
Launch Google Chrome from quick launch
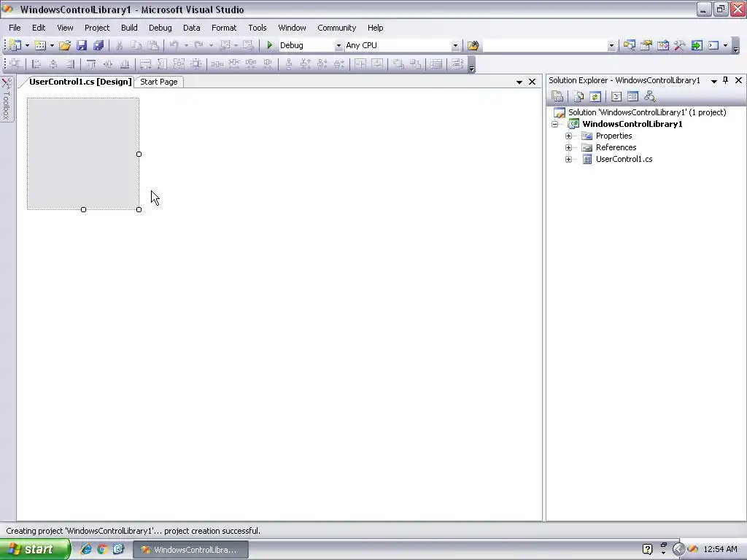coord(102,549)
